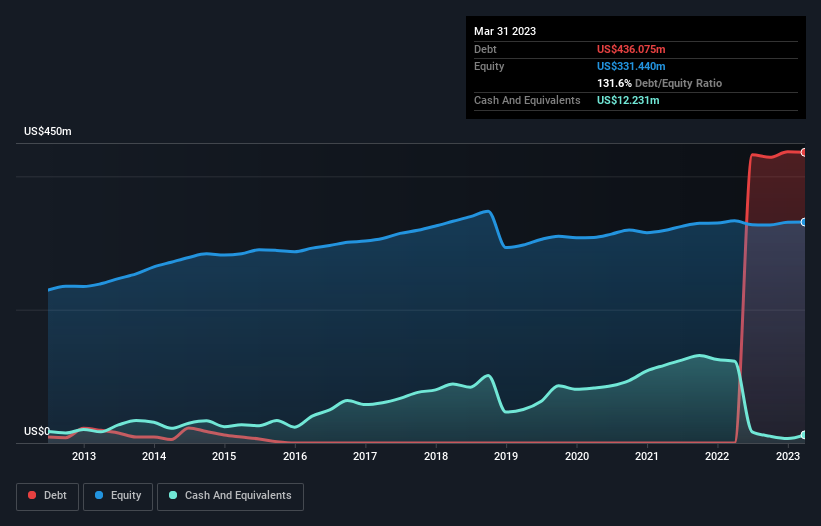Click the 2017 x-axis label
The image size is (821, 526).
tap(365, 456)
